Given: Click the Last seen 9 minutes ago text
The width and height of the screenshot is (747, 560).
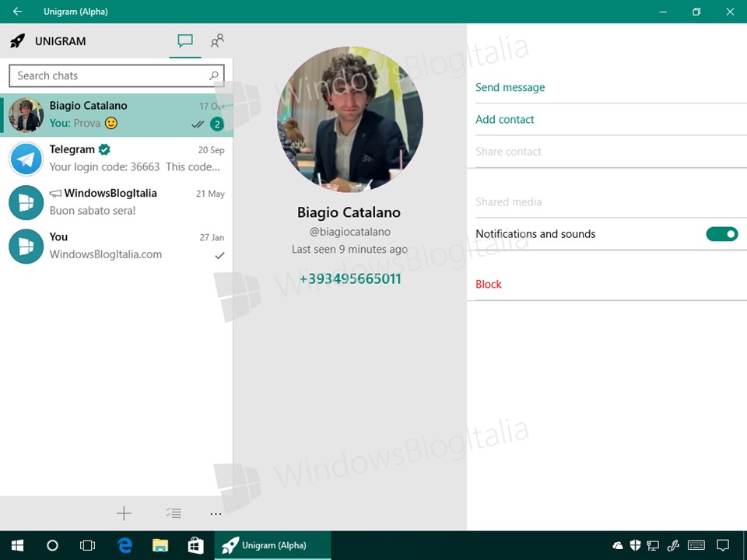Looking at the screenshot, I should (349, 249).
